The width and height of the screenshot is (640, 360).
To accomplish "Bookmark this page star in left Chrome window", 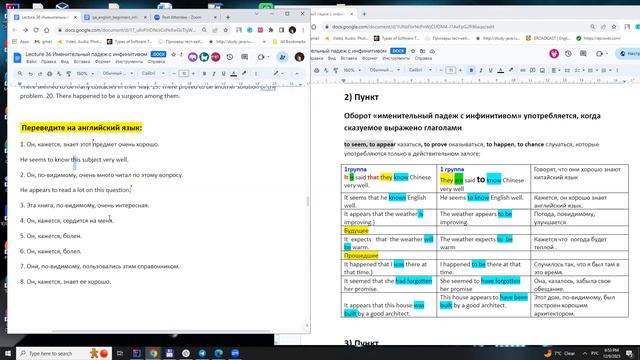I will click(225, 30).
